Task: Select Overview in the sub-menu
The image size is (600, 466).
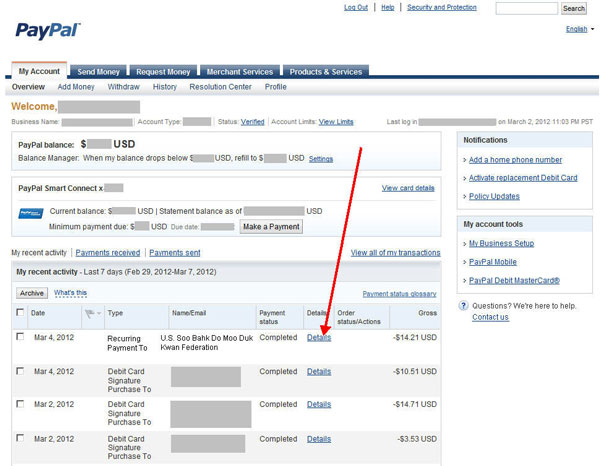Action: (28, 87)
